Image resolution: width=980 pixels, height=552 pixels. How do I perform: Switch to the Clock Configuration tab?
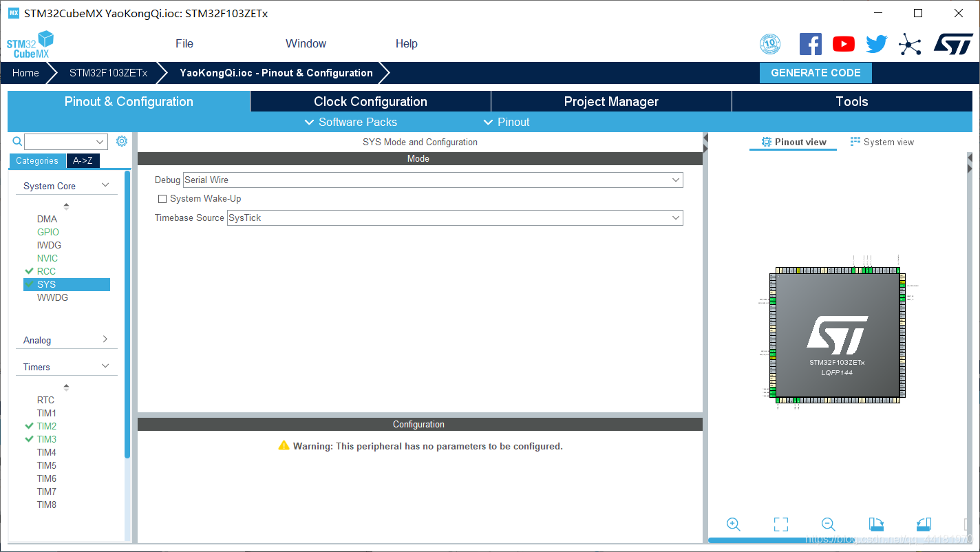click(370, 101)
